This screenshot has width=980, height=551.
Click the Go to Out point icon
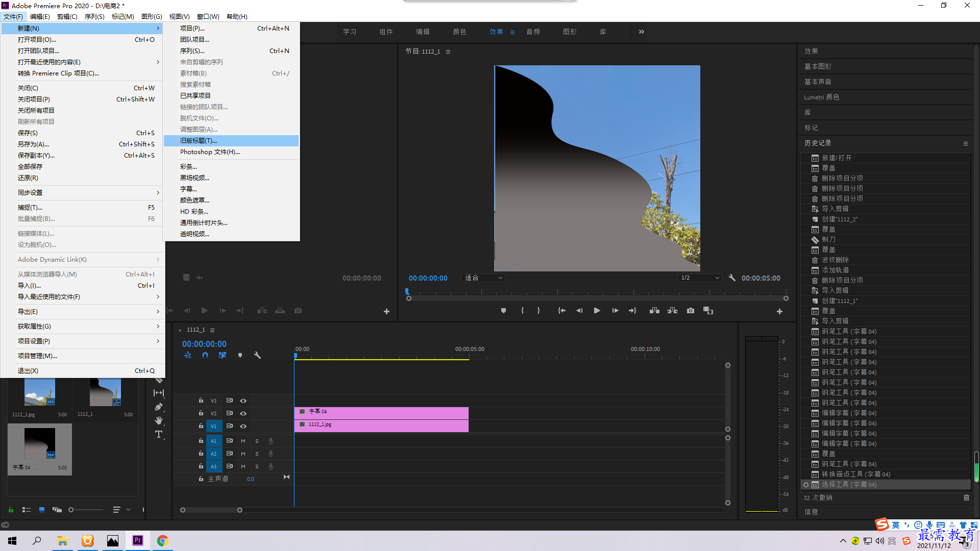tap(632, 311)
